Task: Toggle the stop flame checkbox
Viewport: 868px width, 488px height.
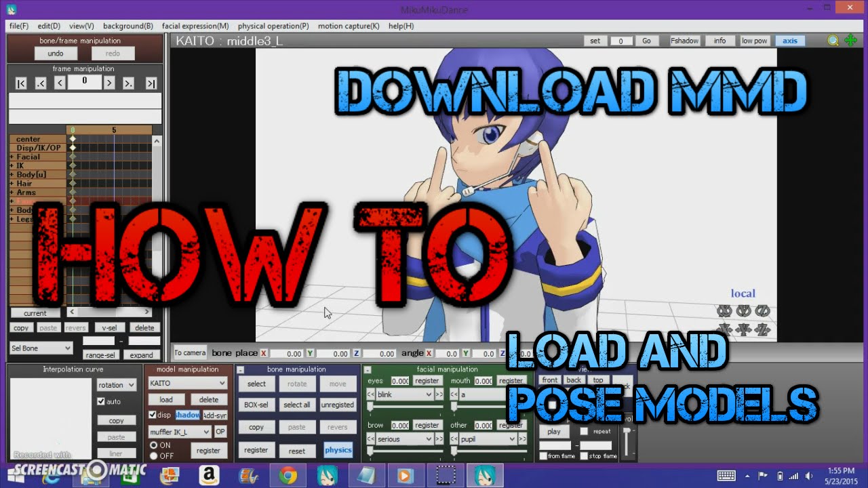Action: pyautogui.click(x=584, y=456)
